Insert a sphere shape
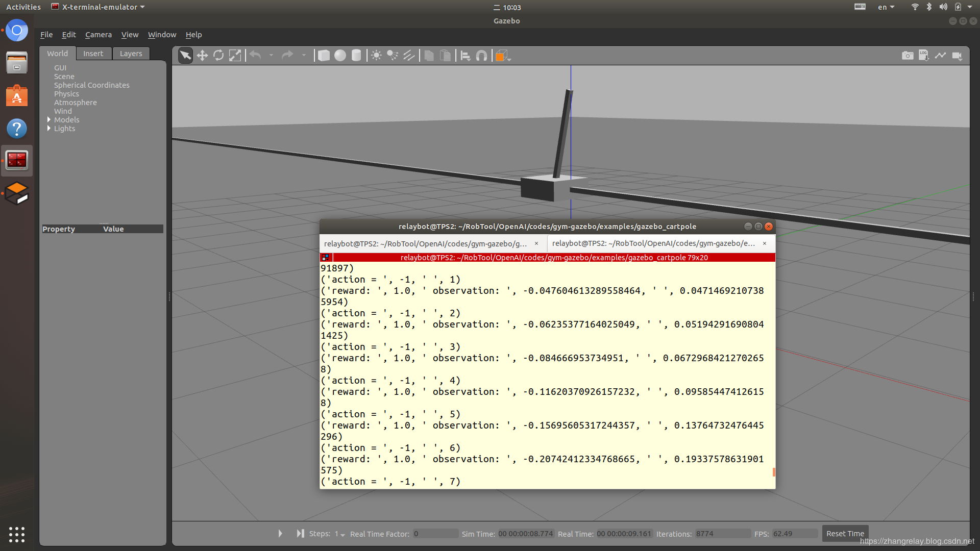980x551 pixels. pos(340,56)
